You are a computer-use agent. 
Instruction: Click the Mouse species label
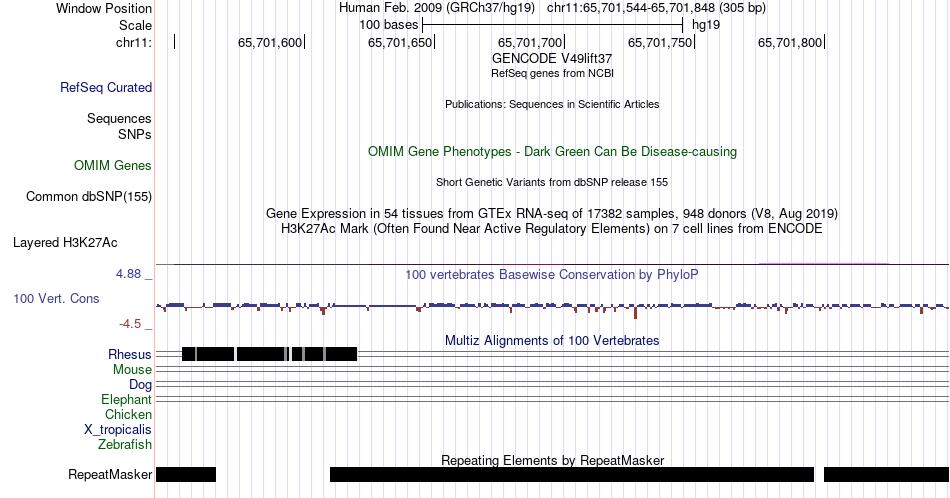click(x=132, y=370)
